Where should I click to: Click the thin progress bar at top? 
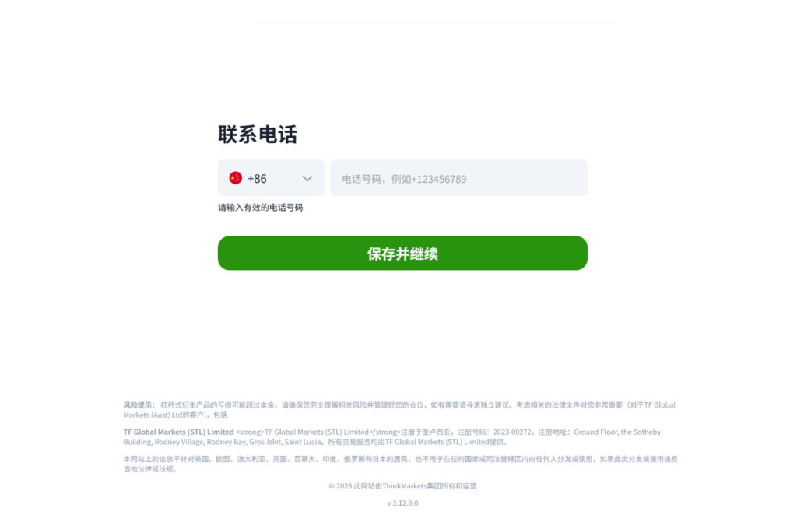437,22
